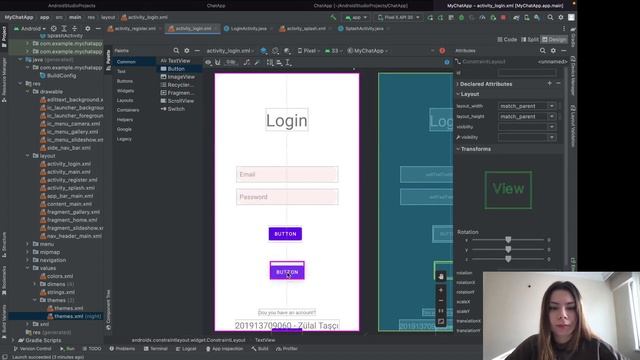Click the red Stop icon in main toolbar
Screen dimensions: 640x360
[x=503, y=18]
